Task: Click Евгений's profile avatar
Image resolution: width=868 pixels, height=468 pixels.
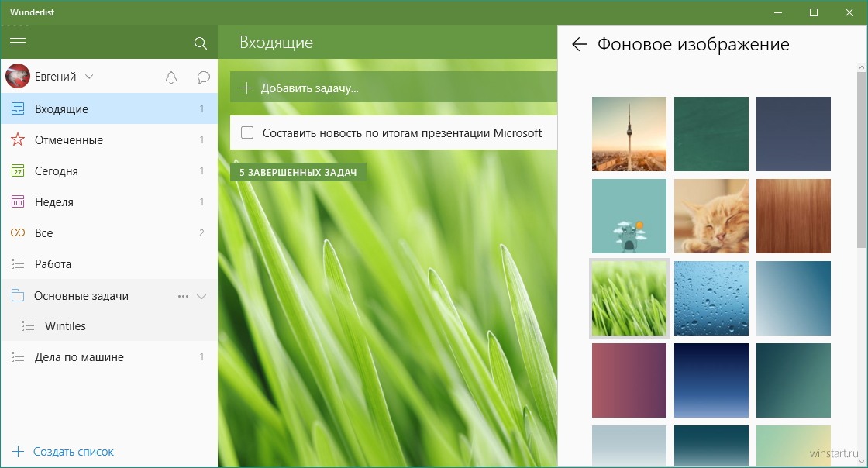Action: 18,77
